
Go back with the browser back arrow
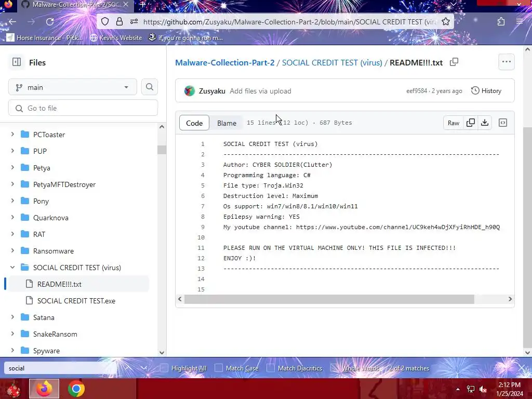[x=12, y=22]
